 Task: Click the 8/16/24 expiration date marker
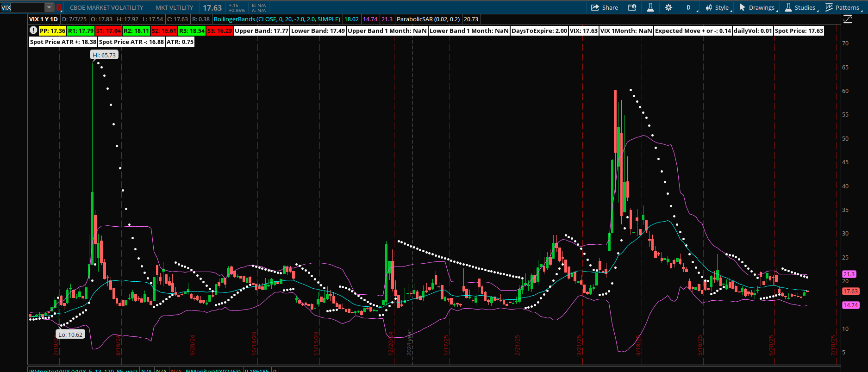119,345
